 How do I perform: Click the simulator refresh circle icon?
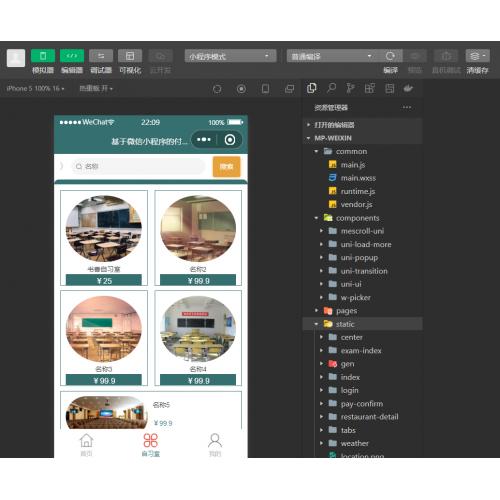(217, 89)
